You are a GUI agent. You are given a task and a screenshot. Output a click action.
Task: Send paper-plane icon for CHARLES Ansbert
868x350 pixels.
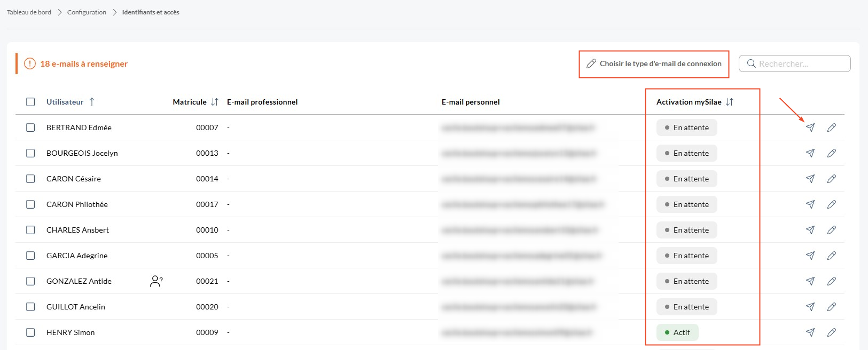(810, 230)
